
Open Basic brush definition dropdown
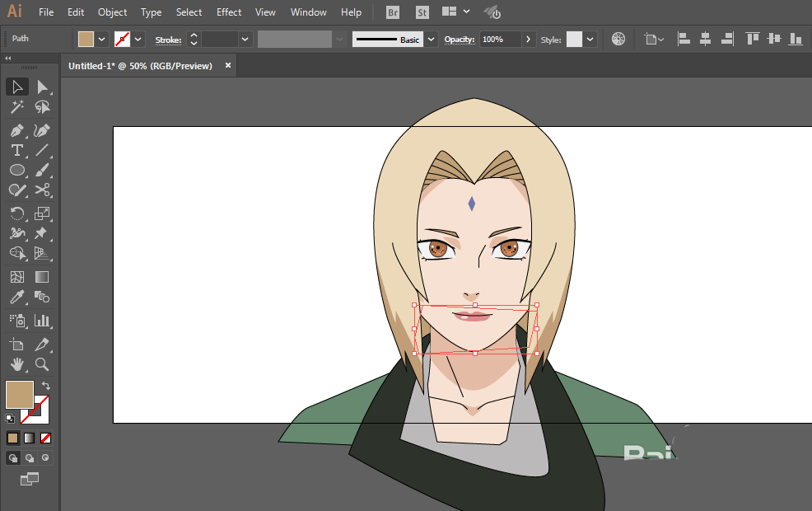(431, 40)
